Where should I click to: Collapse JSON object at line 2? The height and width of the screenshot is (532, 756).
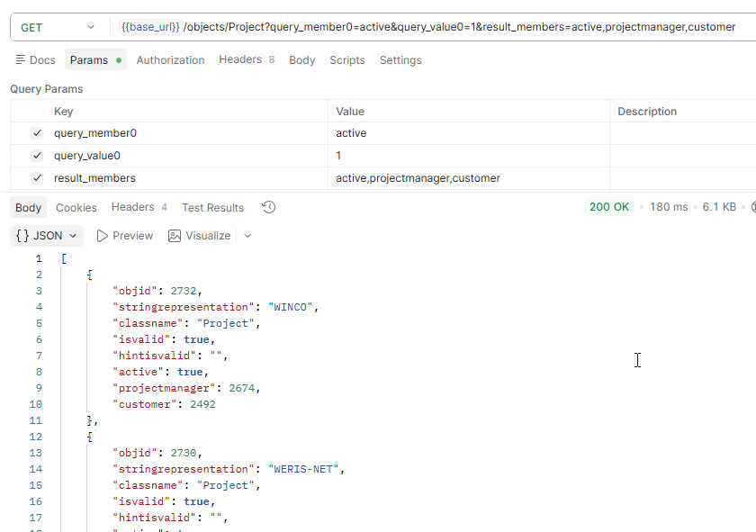[89, 275]
